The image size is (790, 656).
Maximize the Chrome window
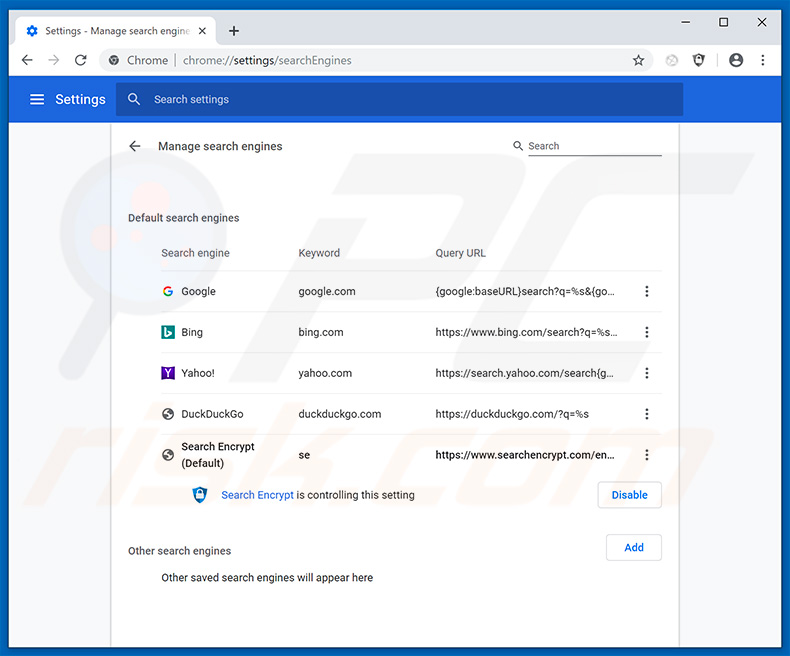pos(723,22)
